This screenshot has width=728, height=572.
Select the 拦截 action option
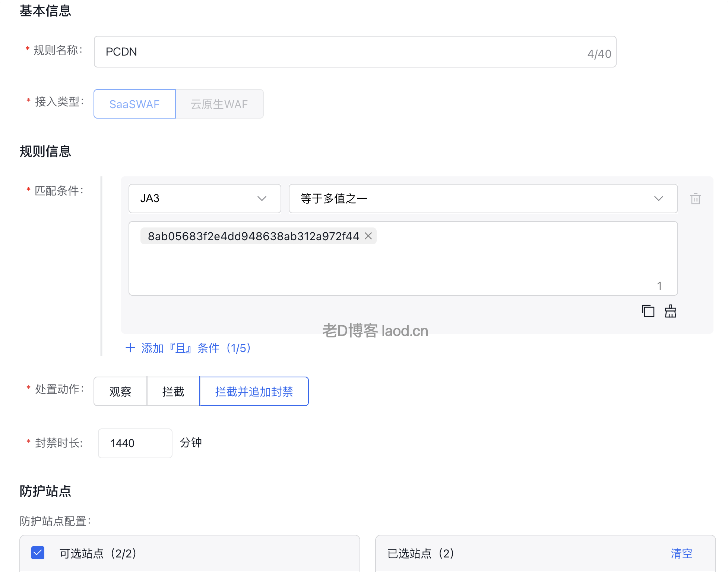[x=173, y=391]
